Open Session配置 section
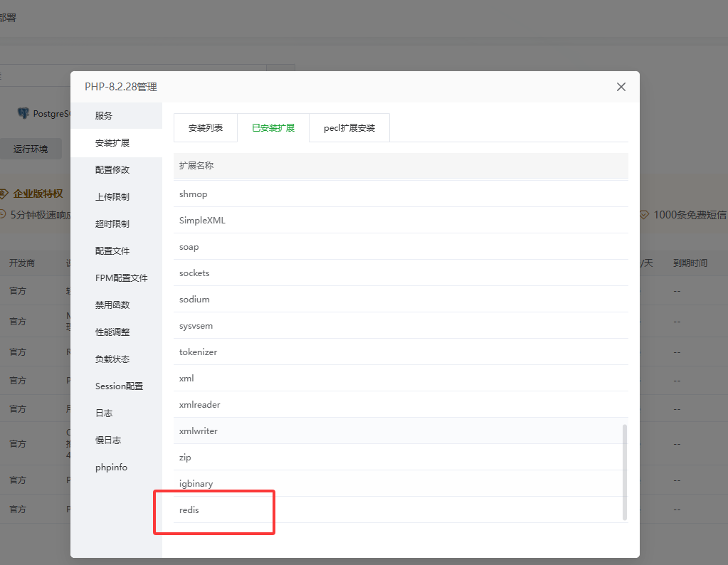 pyautogui.click(x=119, y=386)
